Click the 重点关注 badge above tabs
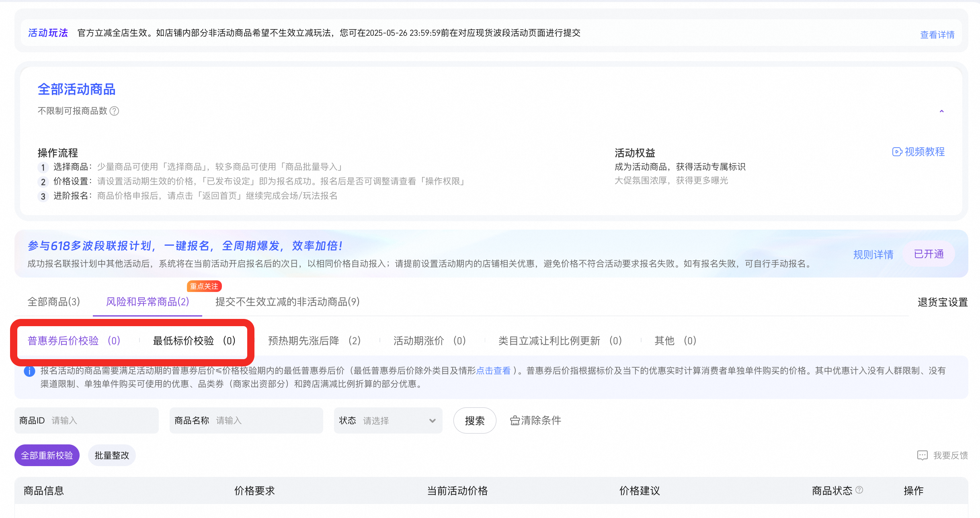Screen dimensions: 980x518 (204, 286)
